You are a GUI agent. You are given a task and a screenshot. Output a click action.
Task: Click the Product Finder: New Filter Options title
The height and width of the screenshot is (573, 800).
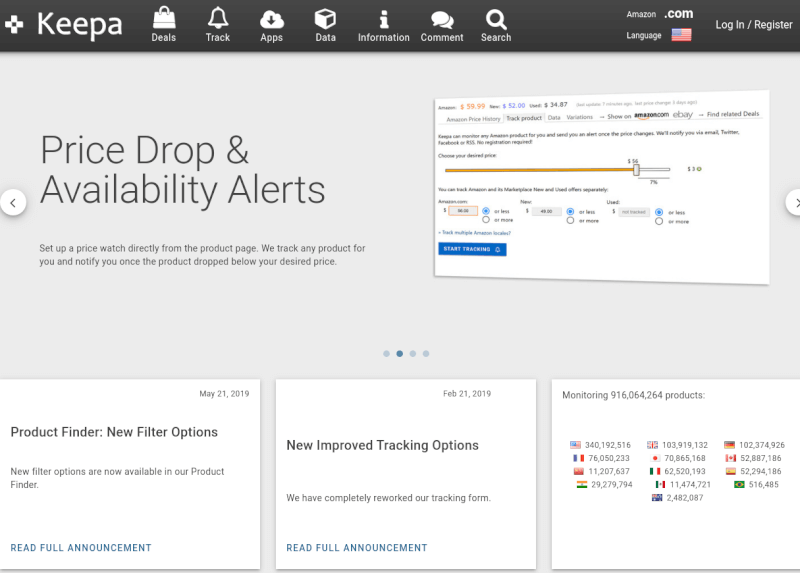(x=114, y=432)
